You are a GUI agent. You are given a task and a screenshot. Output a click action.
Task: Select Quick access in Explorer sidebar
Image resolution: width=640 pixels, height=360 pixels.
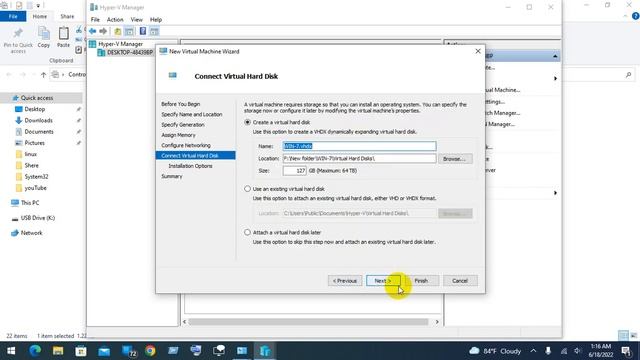point(37,98)
